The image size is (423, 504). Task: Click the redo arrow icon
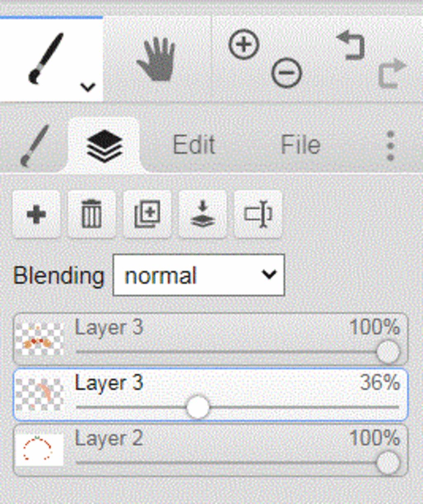(x=392, y=74)
